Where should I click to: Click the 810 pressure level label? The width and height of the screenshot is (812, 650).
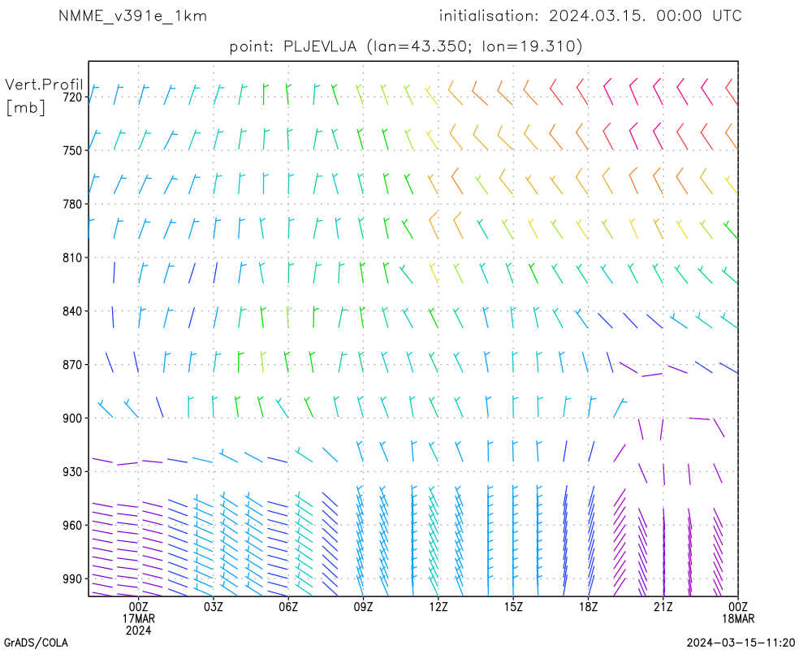click(x=72, y=258)
